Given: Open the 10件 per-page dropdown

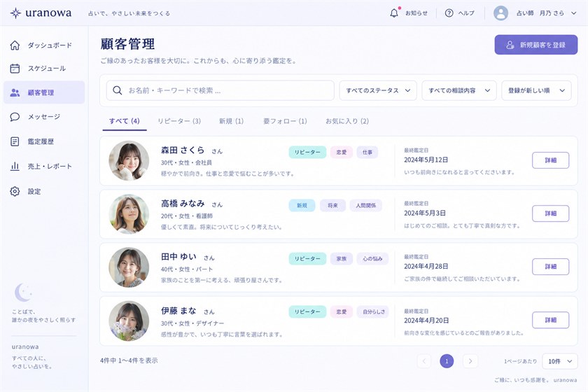Looking at the screenshot, I should tap(560, 361).
